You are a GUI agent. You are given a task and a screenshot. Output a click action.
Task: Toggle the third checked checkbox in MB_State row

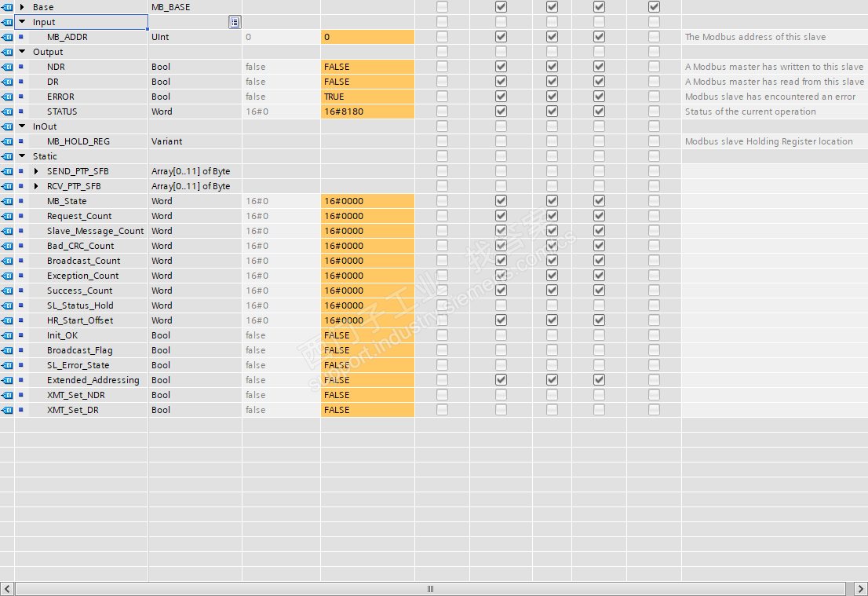pyautogui.click(x=599, y=201)
